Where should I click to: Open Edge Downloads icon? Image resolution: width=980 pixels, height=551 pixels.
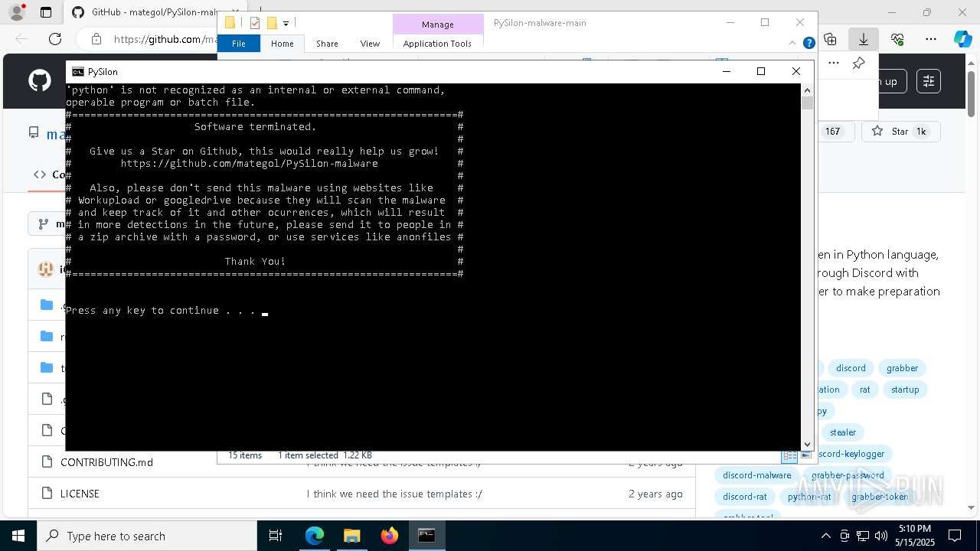click(863, 39)
